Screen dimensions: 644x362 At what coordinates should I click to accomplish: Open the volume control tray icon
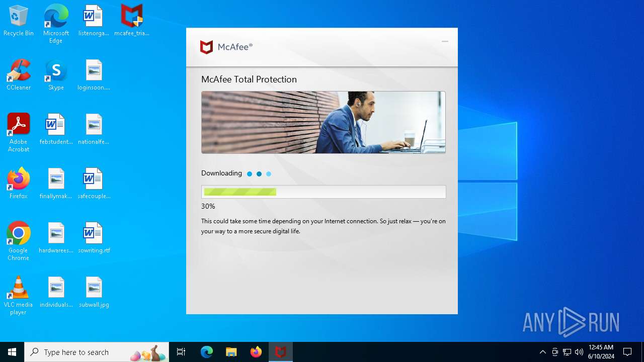point(579,352)
